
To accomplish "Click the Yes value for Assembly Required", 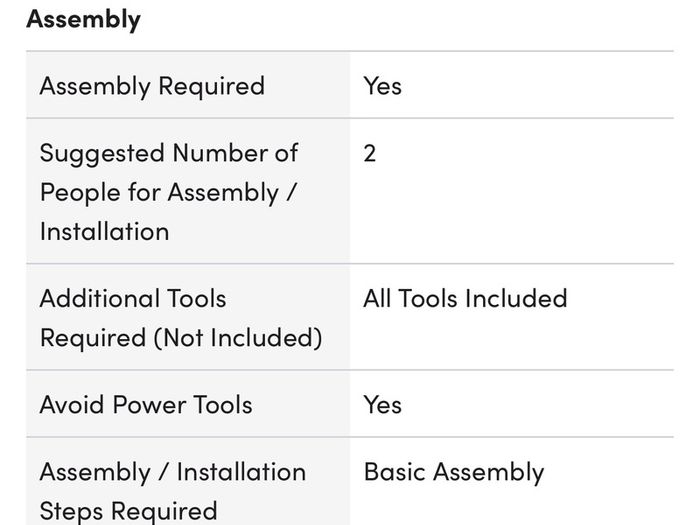I will tap(383, 86).
